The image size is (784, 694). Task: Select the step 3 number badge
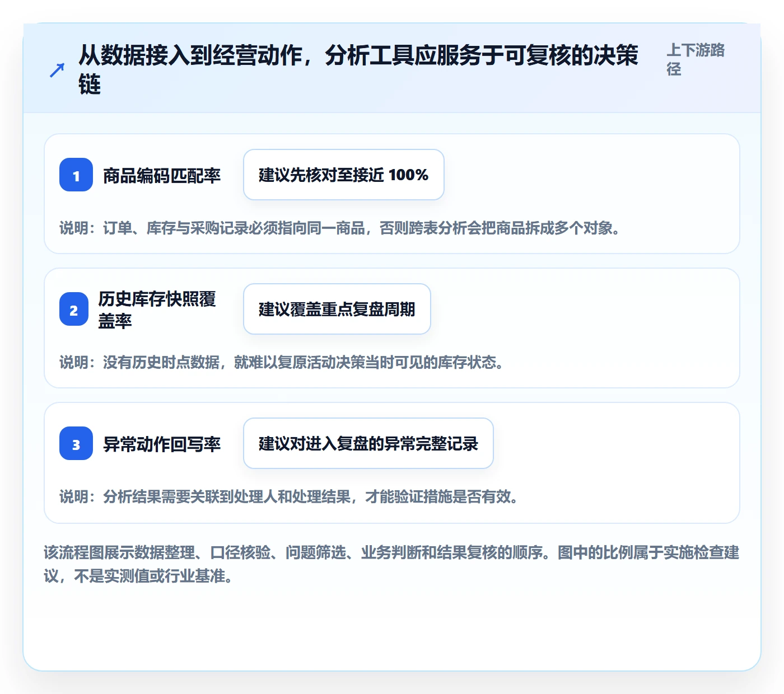(x=76, y=443)
